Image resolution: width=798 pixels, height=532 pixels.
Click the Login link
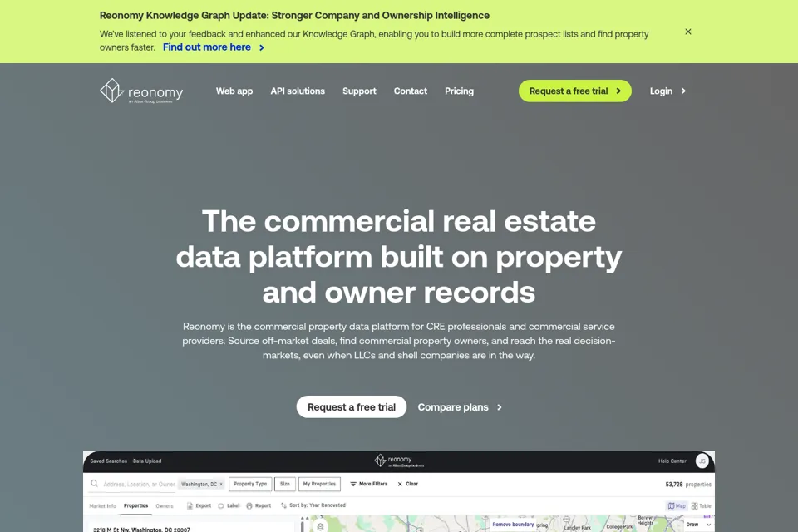(661, 91)
